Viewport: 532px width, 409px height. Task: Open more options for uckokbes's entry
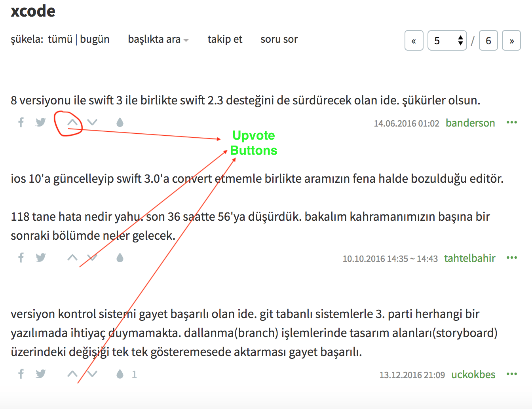[512, 374]
